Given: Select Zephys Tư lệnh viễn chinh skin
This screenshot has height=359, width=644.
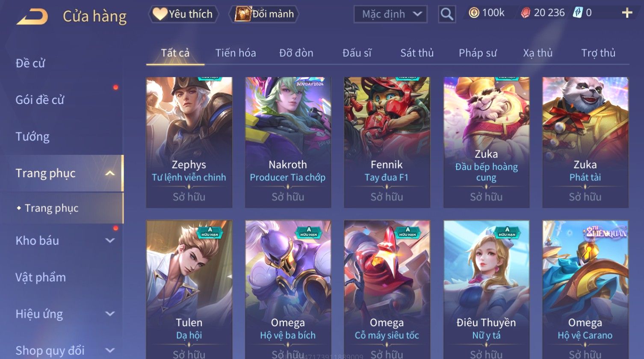Looking at the screenshot, I should (189, 142).
